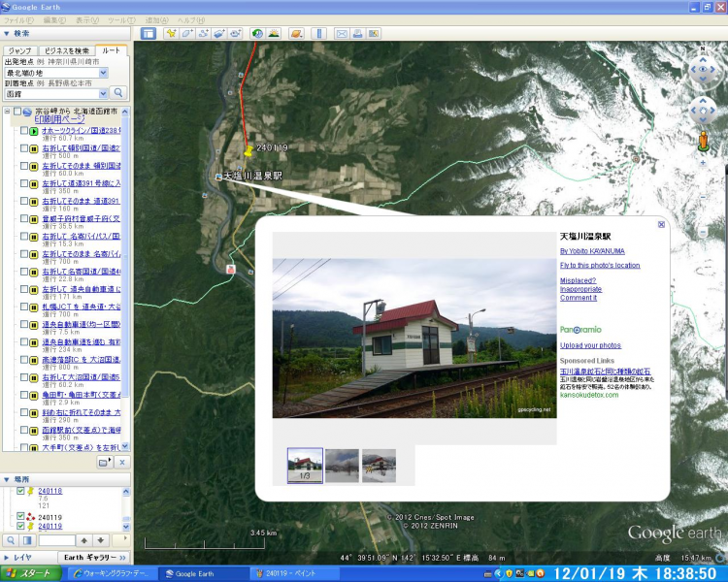Collapse the 検索 panel triangle
This screenshot has width=728, height=582.
click(7, 33)
